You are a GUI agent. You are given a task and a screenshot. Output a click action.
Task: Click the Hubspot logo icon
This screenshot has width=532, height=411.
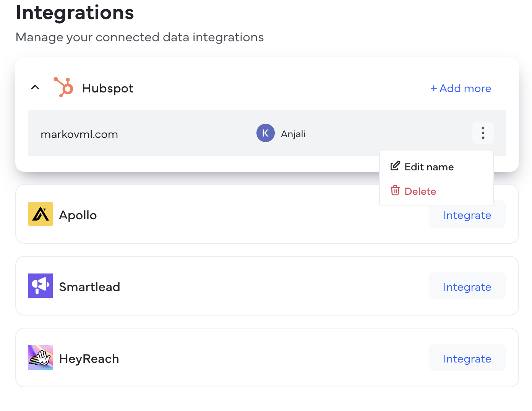click(63, 87)
